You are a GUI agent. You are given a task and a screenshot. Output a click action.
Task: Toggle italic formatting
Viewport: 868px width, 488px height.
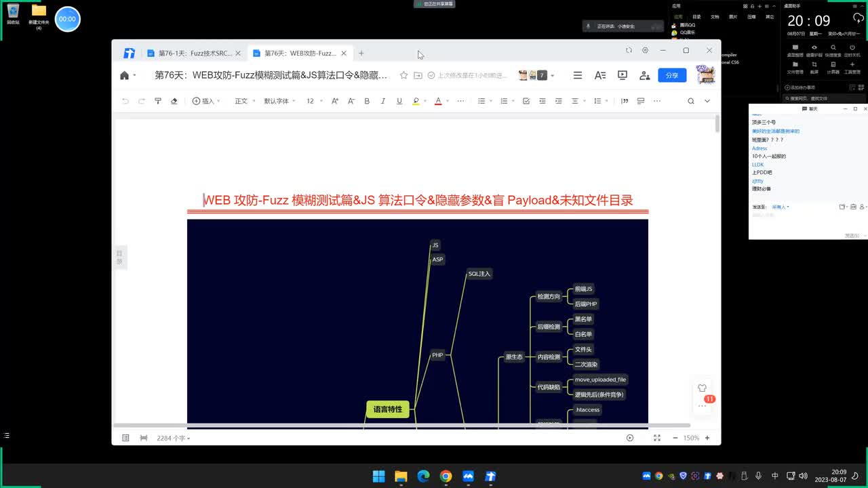coord(383,101)
